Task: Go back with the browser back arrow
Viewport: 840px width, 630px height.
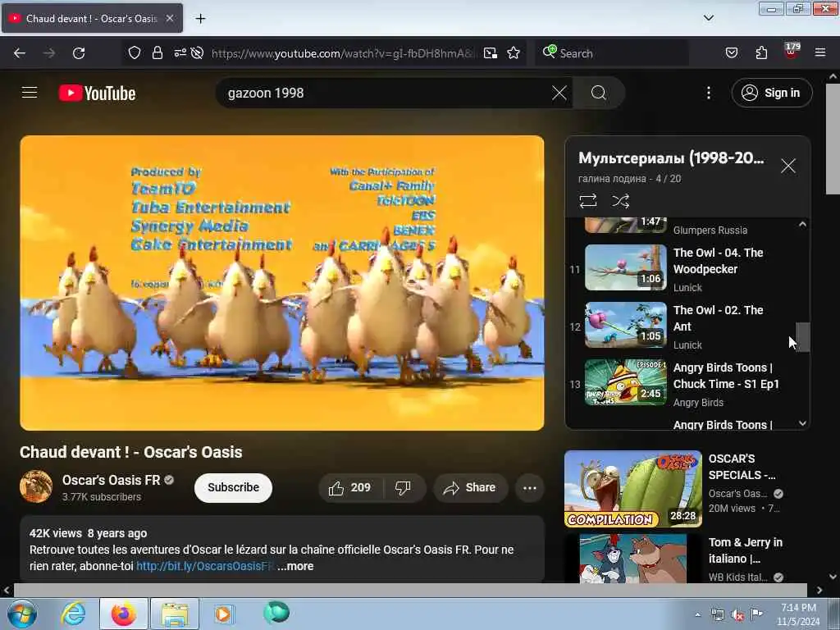Action: click(x=20, y=53)
